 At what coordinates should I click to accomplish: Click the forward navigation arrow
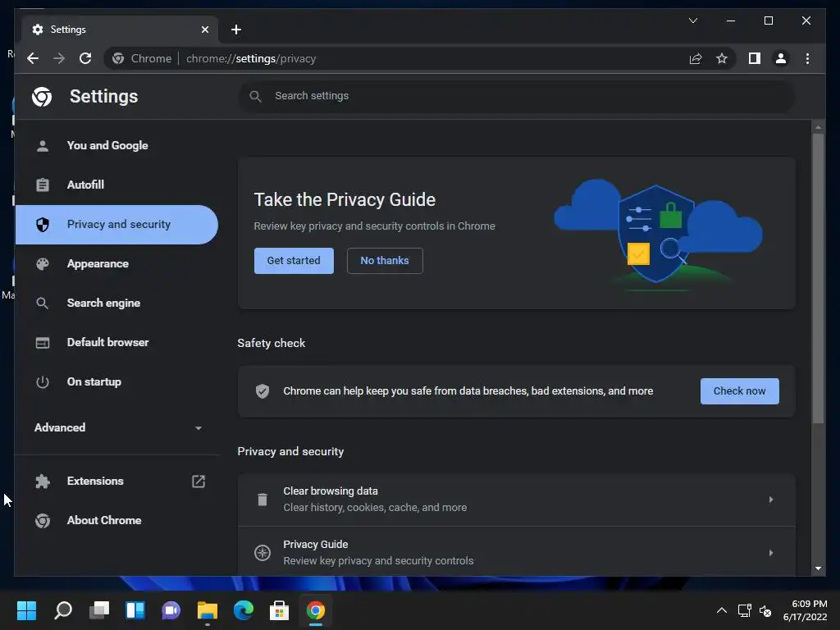click(59, 58)
